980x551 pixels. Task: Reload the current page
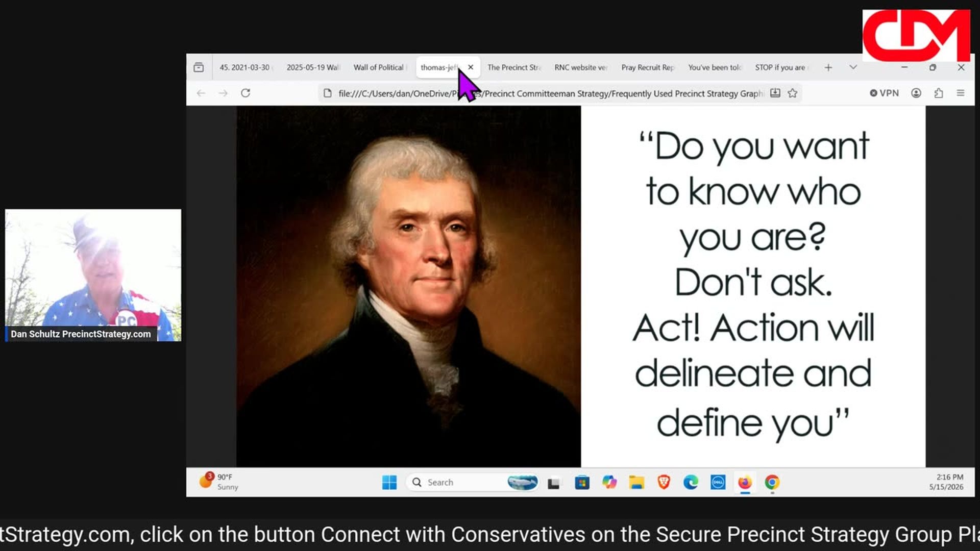click(246, 93)
